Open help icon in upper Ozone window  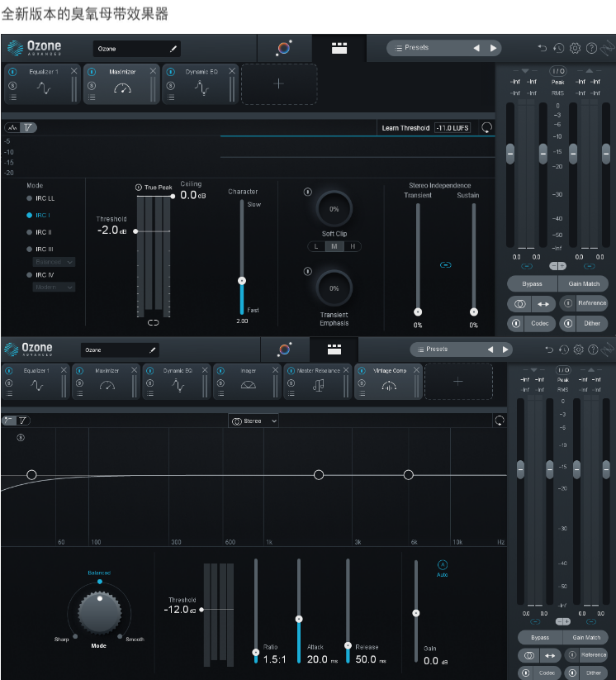[591, 48]
